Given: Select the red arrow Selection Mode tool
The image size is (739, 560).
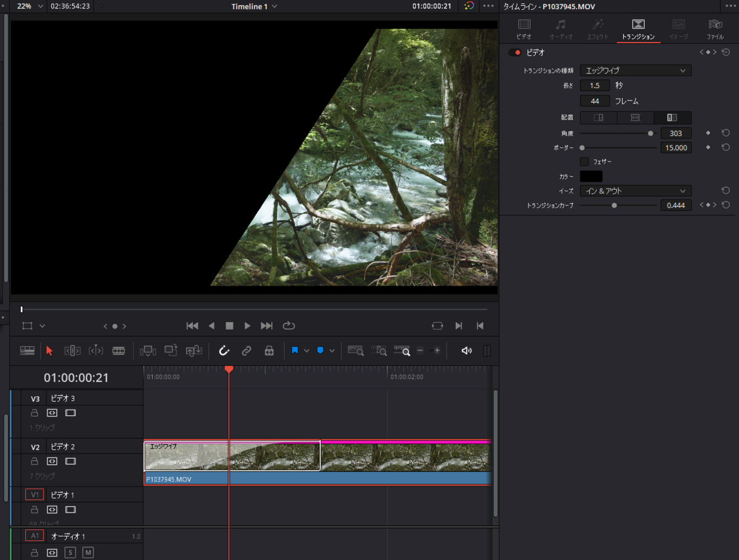Looking at the screenshot, I should click(x=50, y=351).
